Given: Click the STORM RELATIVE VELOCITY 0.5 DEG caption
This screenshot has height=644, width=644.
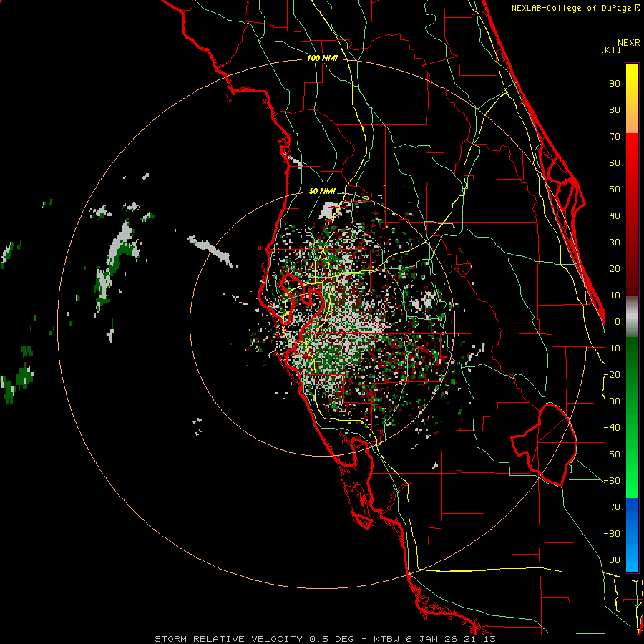Looking at the screenshot, I should click(254, 639).
